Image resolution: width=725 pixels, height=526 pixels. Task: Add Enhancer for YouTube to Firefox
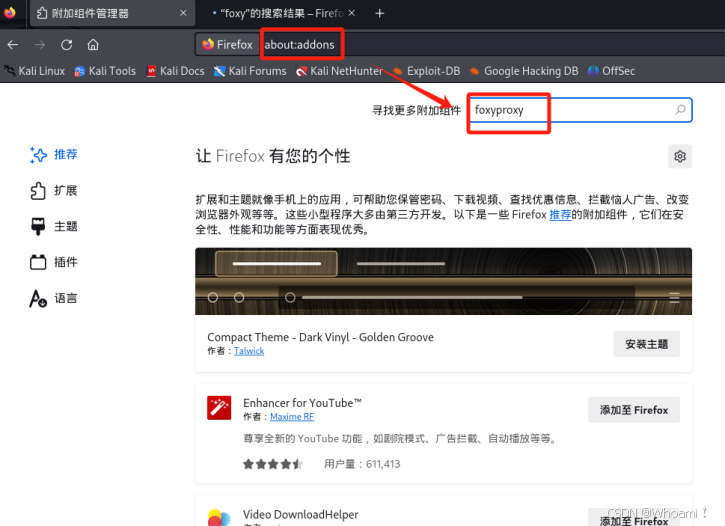point(634,410)
